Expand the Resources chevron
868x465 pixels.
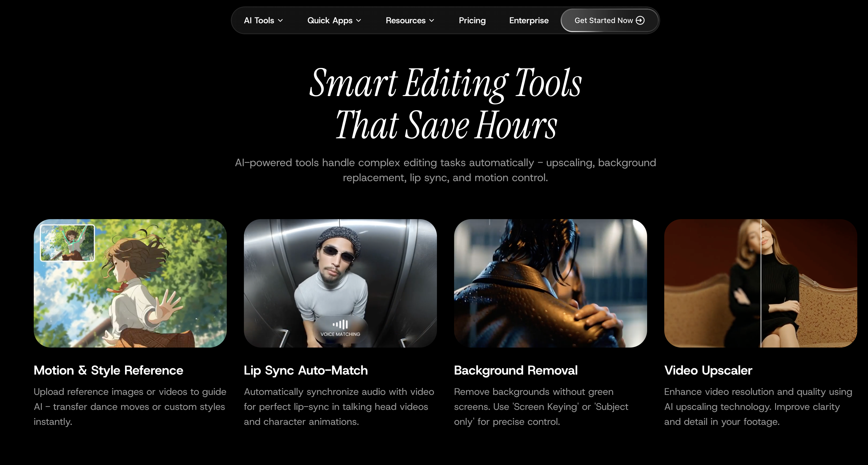pos(432,21)
